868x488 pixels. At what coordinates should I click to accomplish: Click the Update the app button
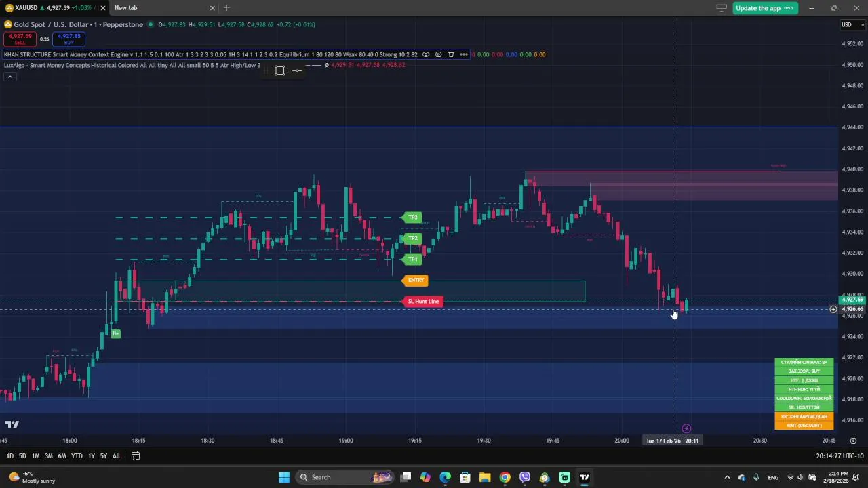764,8
